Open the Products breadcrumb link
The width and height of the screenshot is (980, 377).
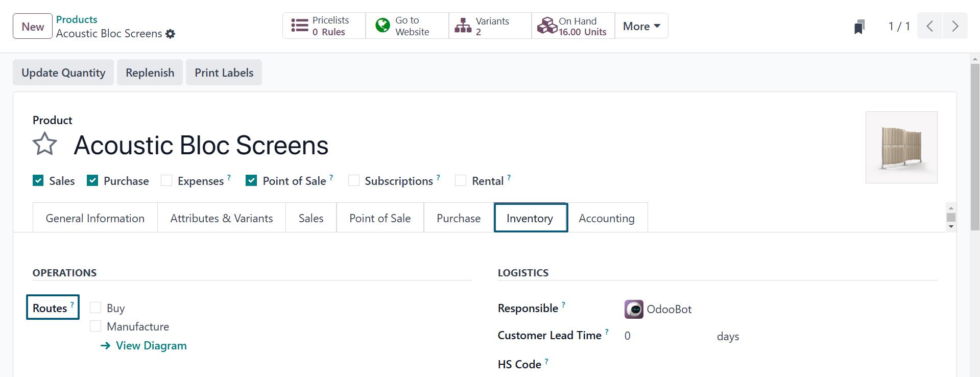pos(77,19)
